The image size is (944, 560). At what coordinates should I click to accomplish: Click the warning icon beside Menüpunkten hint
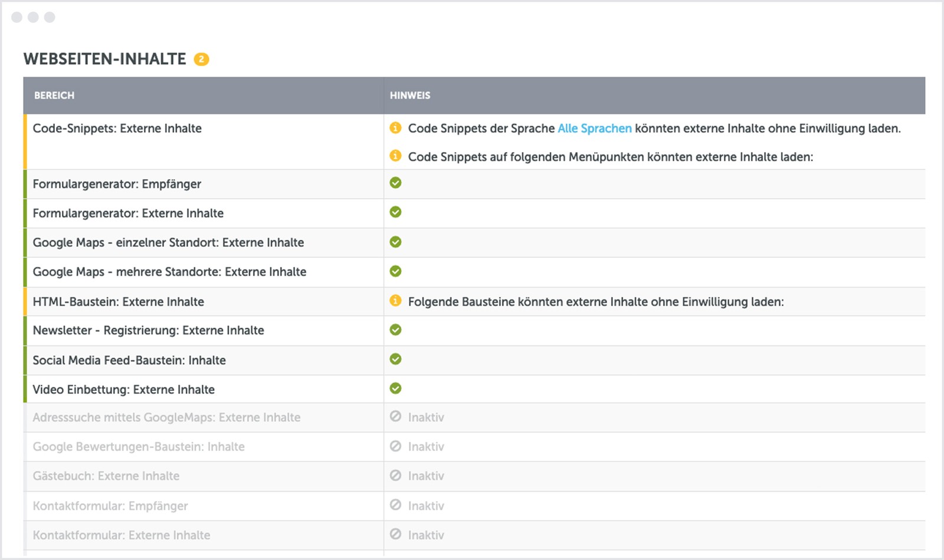pos(395,156)
